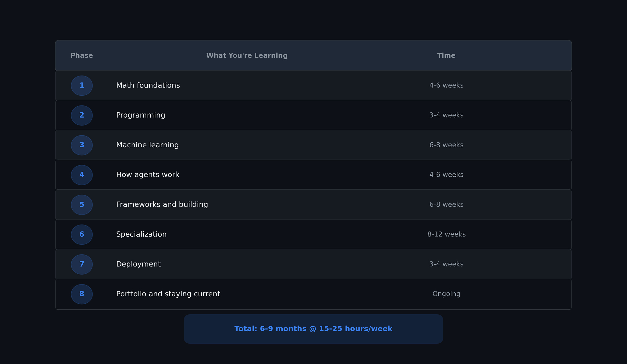
Task: Click the 8-12 weeks duration
Action: coord(446,234)
